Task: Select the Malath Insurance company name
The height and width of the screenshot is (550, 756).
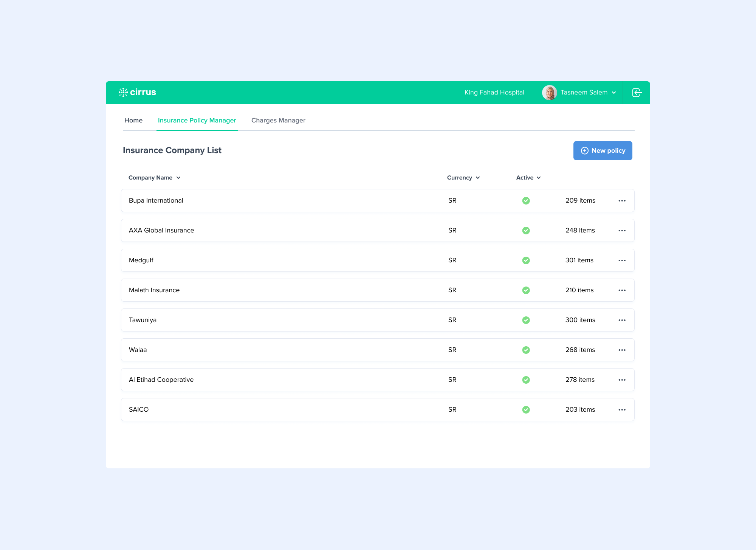Action: [x=154, y=290]
